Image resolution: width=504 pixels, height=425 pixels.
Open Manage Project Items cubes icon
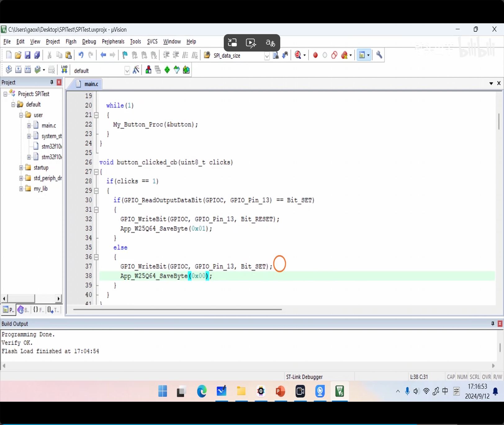(x=148, y=70)
